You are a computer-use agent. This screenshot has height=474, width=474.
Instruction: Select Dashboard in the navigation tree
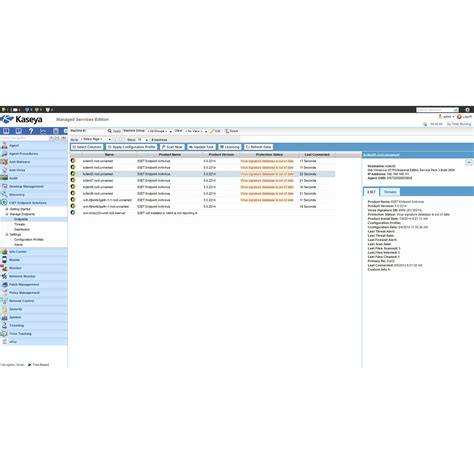click(22, 229)
